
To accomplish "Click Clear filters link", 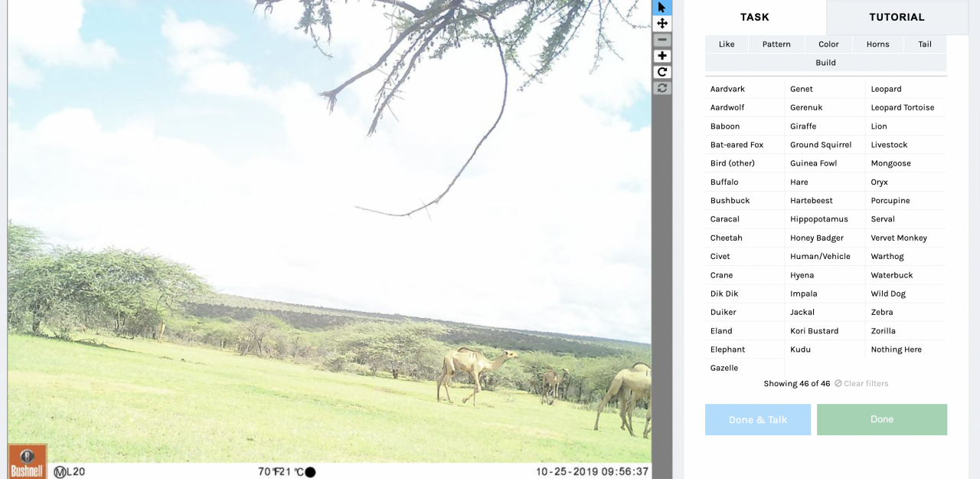I will pos(861,383).
